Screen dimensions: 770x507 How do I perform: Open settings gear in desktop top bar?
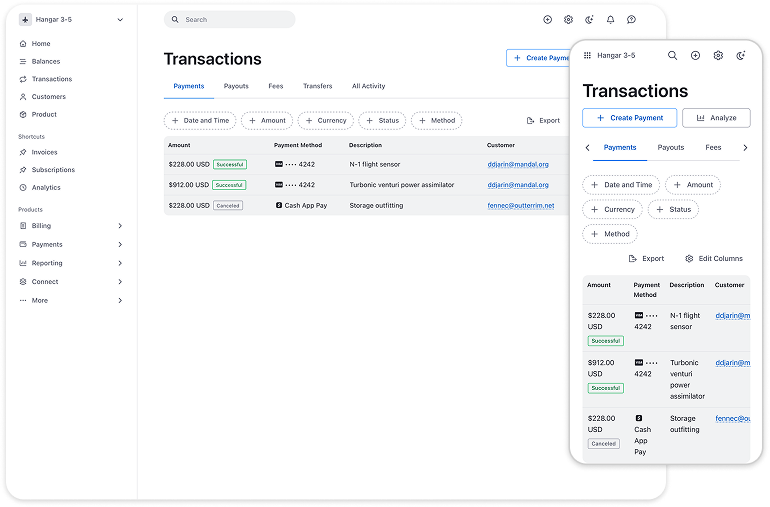pyautogui.click(x=568, y=20)
